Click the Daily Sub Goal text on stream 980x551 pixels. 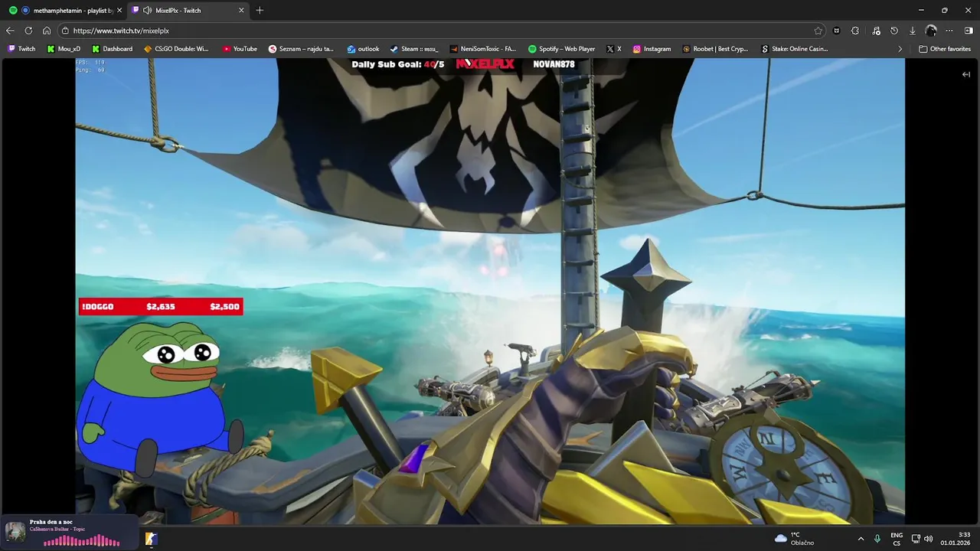(397, 64)
